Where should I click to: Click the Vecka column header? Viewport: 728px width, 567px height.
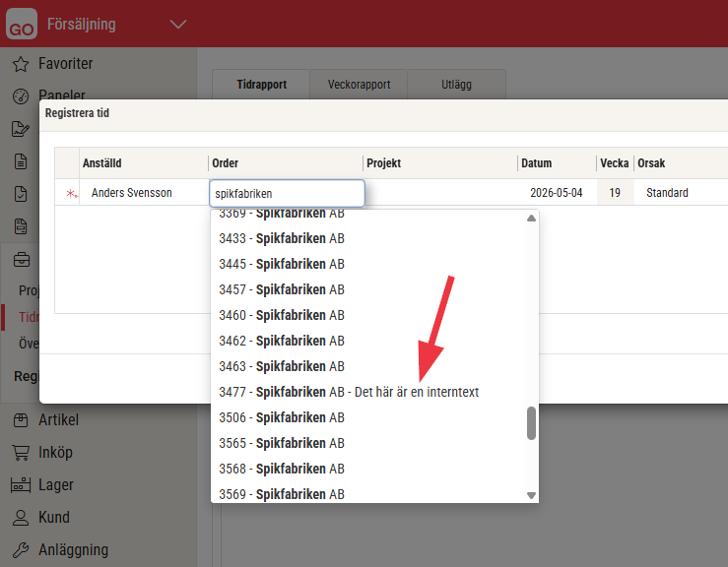[x=615, y=163]
